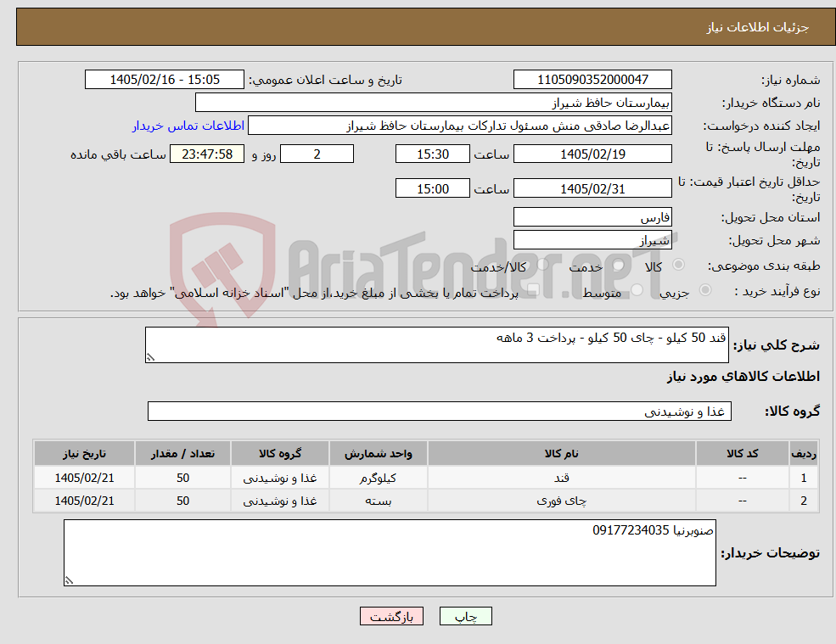The width and height of the screenshot is (836, 644).
Task: Click the deadline time field 15:30
Action: click(432, 154)
